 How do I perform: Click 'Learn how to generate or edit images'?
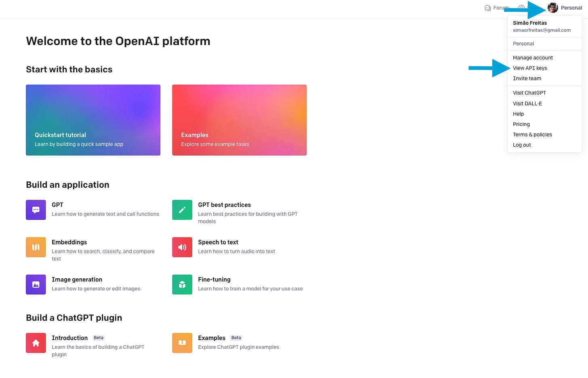tap(96, 289)
